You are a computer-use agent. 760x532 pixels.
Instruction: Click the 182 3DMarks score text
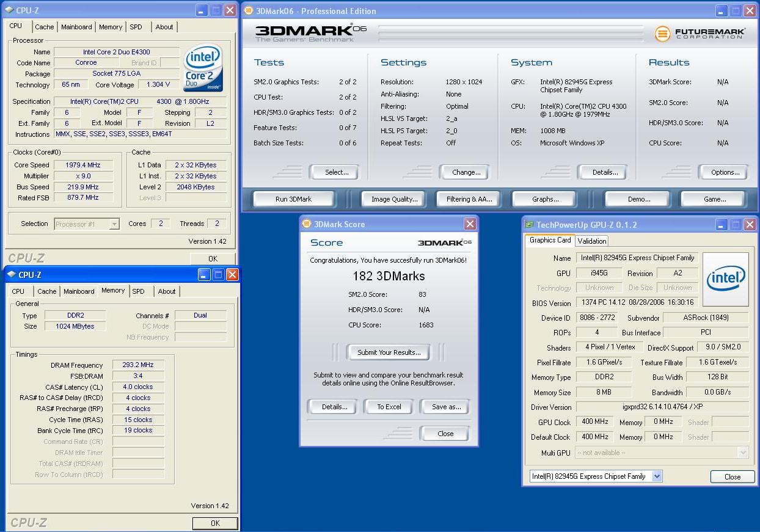pos(389,276)
